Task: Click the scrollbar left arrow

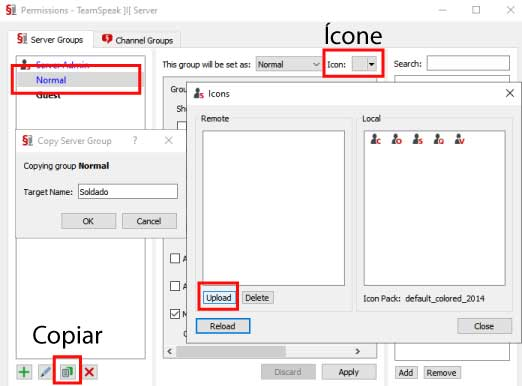Action: tap(170, 351)
